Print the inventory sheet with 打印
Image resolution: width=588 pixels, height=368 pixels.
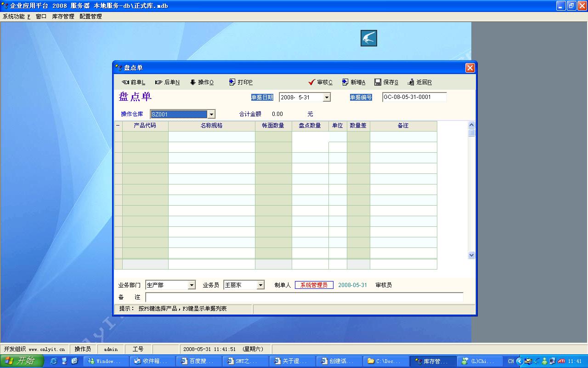(241, 82)
